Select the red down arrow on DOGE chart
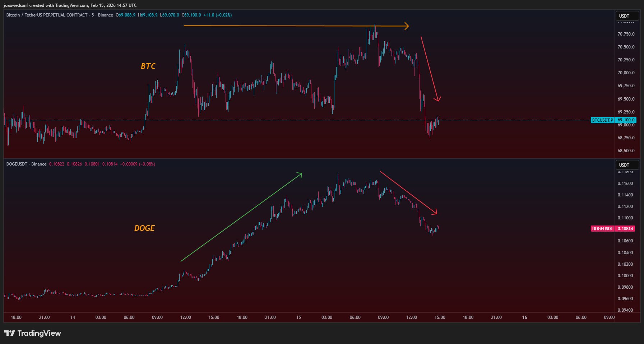 pyautogui.click(x=408, y=192)
